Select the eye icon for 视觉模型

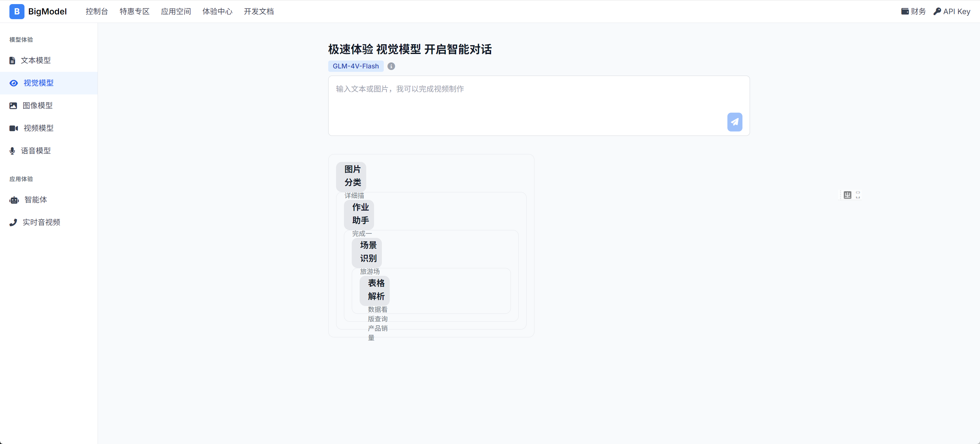pyautogui.click(x=14, y=83)
